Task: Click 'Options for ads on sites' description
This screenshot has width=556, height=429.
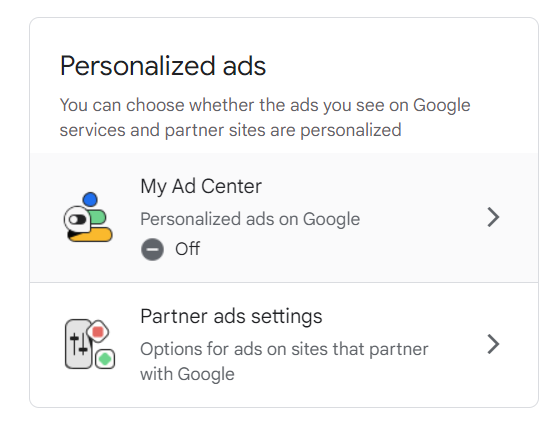Action: tap(284, 361)
